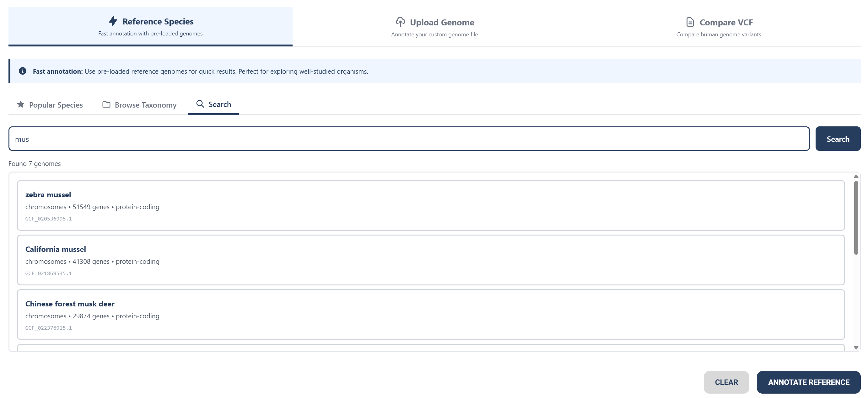
Task: Click the folder icon beside Browse Taxonomy
Action: coord(106,105)
